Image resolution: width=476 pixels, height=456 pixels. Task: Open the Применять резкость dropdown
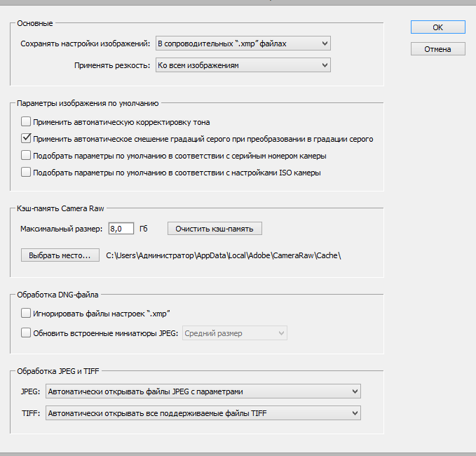(243, 65)
